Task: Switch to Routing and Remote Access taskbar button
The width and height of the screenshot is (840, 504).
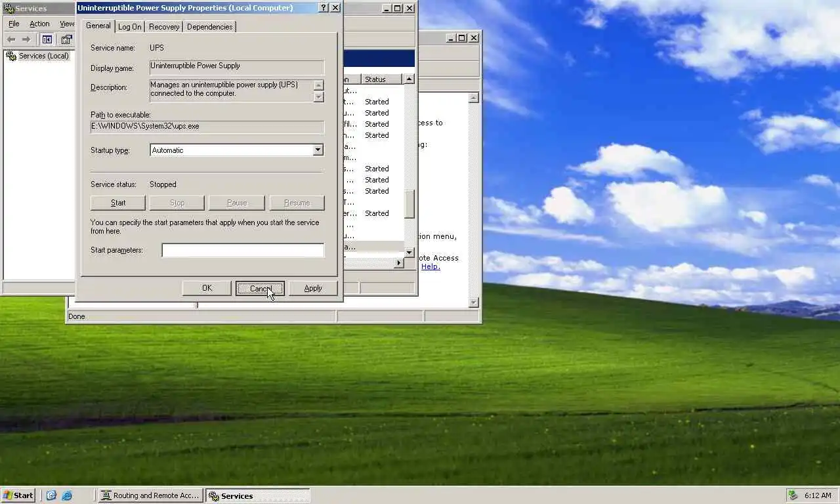Action: point(150,495)
